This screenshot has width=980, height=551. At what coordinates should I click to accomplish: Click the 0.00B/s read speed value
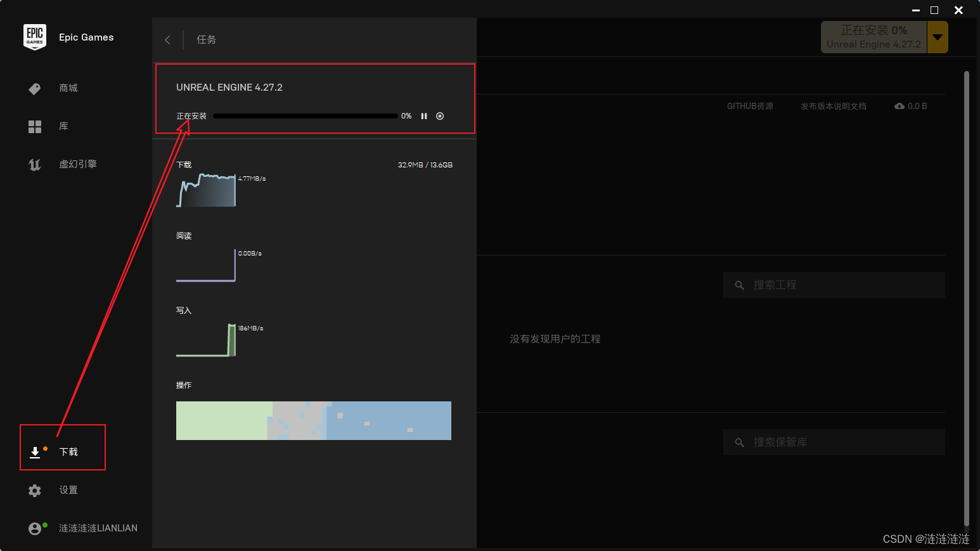(250, 254)
